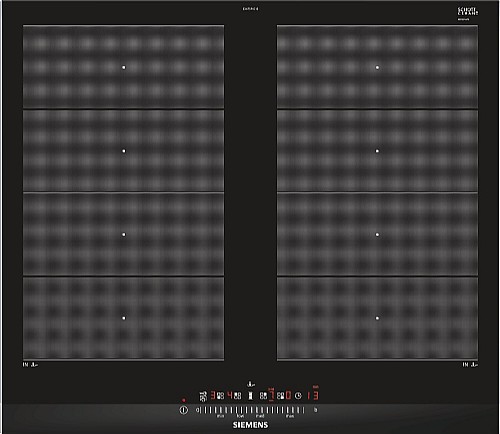Select the flexZone bar symbol in control center
The image size is (500, 434).
[250, 396]
